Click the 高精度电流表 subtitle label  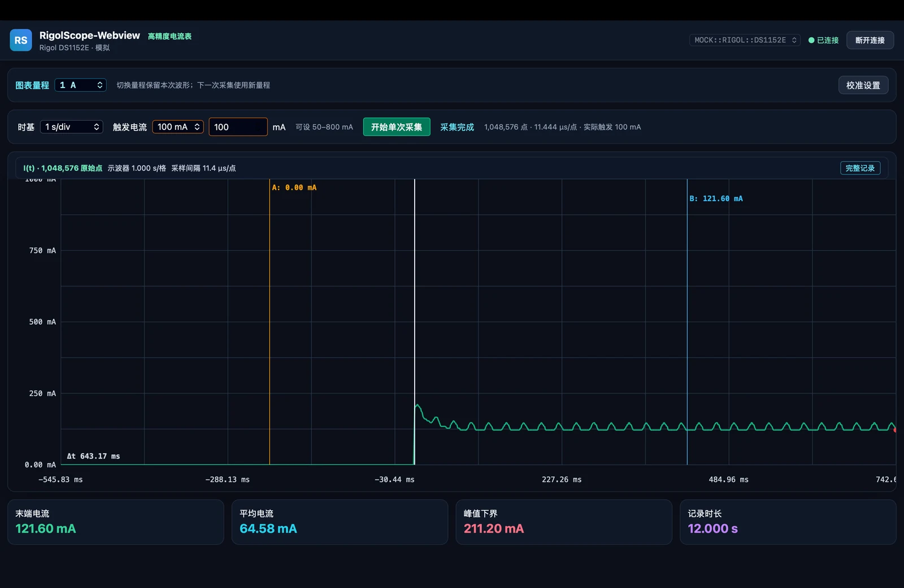pos(169,36)
